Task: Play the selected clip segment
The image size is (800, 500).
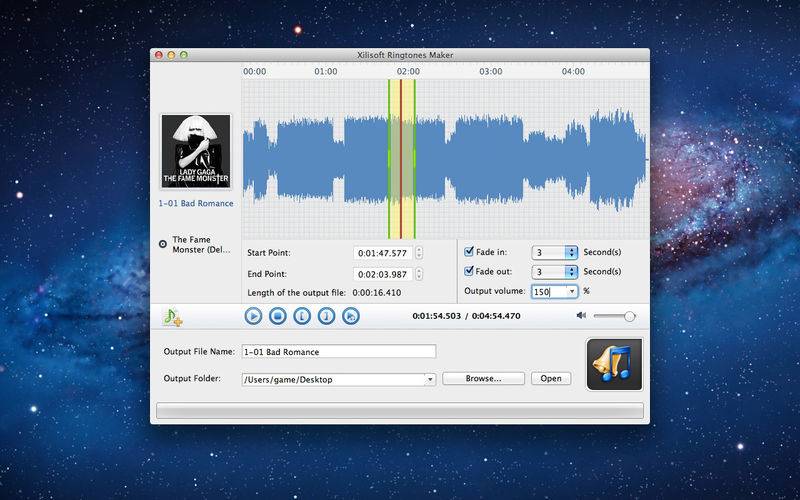Action: click(351, 316)
